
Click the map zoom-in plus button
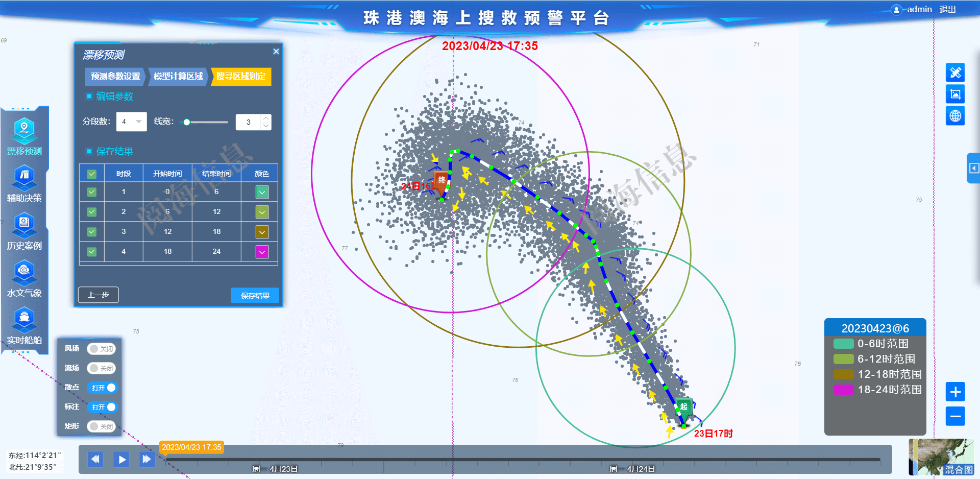click(x=955, y=392)
